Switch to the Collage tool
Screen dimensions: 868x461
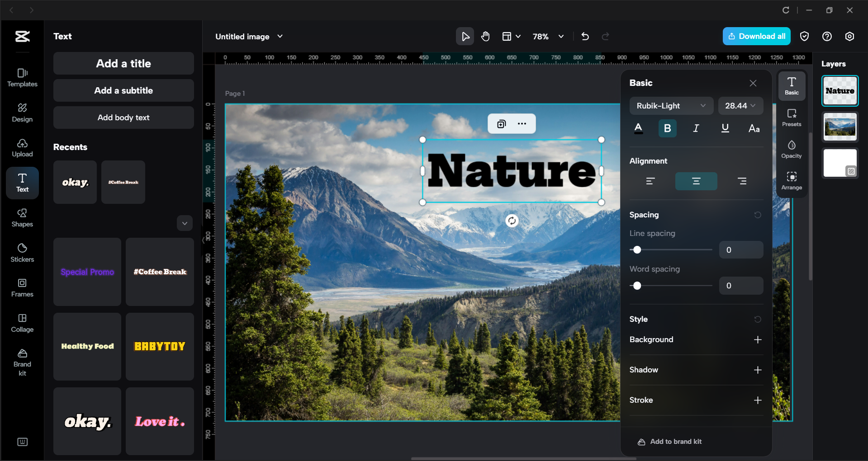22,322
